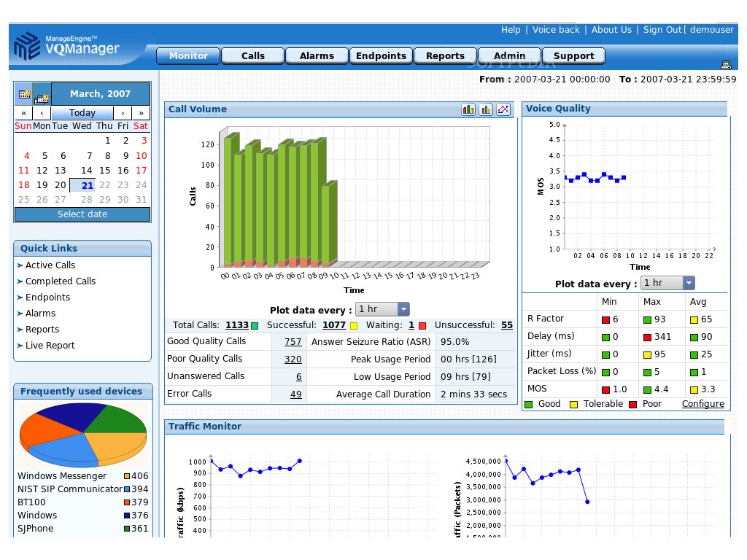Click the second calendar range icon
This screenshot has width=747, height=560.
42,98
